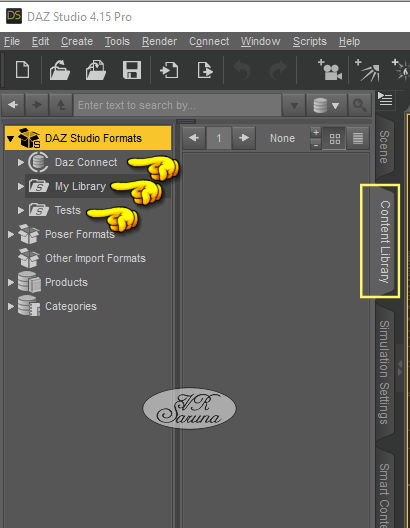
Task: Expand the Products node
Action: click(11, 282)
